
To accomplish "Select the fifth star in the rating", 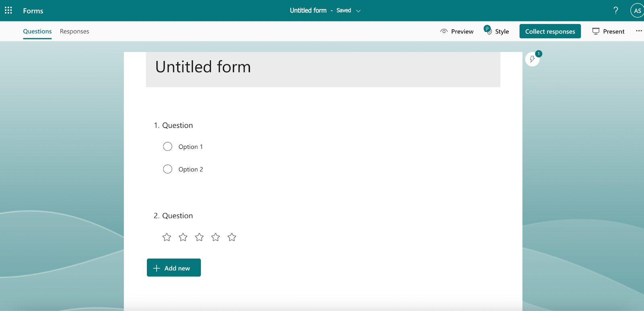I will pyautogui.click(x=232, y=237).
